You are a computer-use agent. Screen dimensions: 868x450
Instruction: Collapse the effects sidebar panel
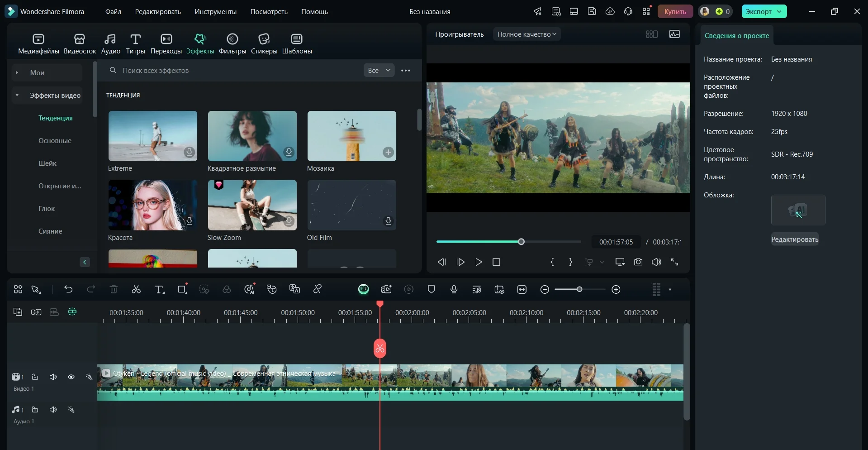[85, 262]
